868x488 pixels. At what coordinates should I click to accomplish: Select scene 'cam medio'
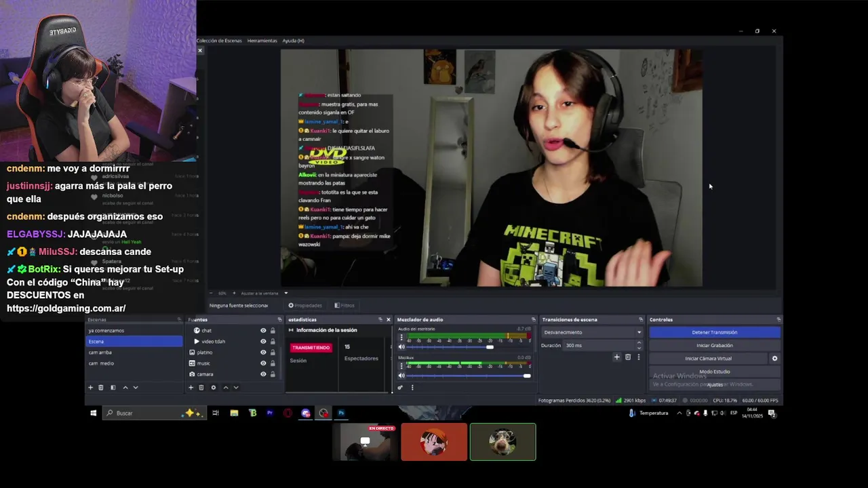pyautogui.click(x=134, y=363)
